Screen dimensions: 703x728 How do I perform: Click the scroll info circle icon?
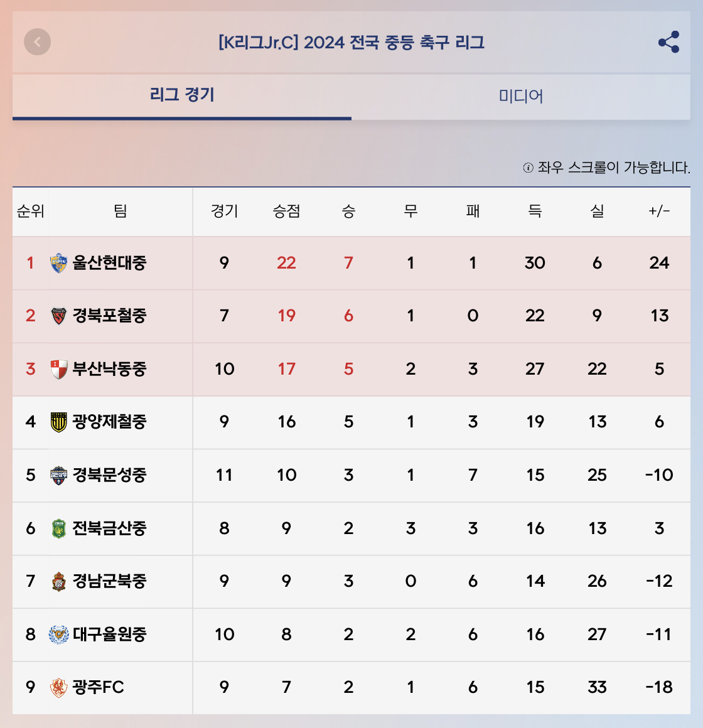pos(528,168)
